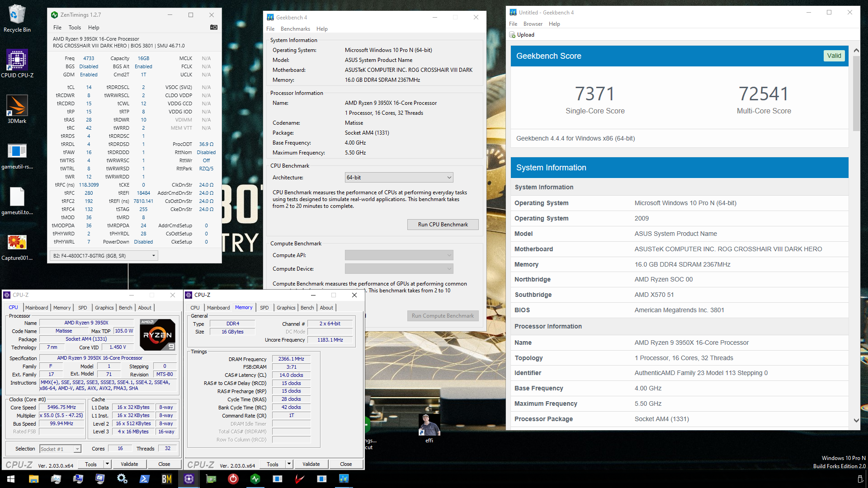
Task: Open the Windows Start menu
Action: (11, 479)
